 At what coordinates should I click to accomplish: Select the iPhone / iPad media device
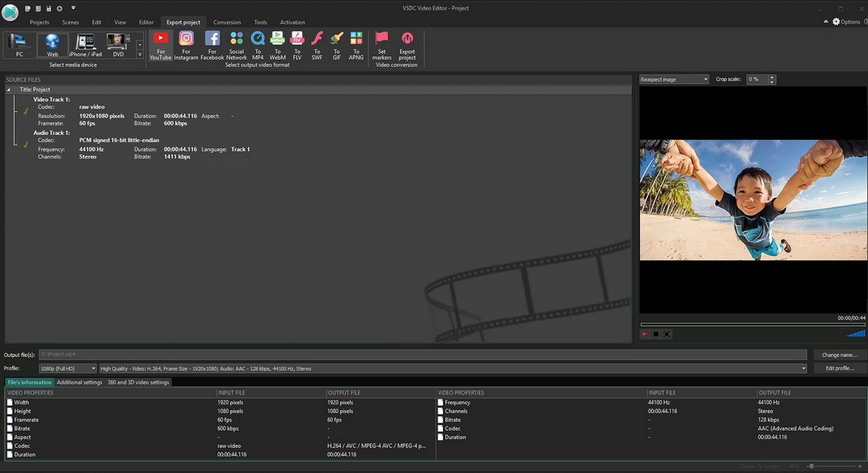click(x=85, y=45)
